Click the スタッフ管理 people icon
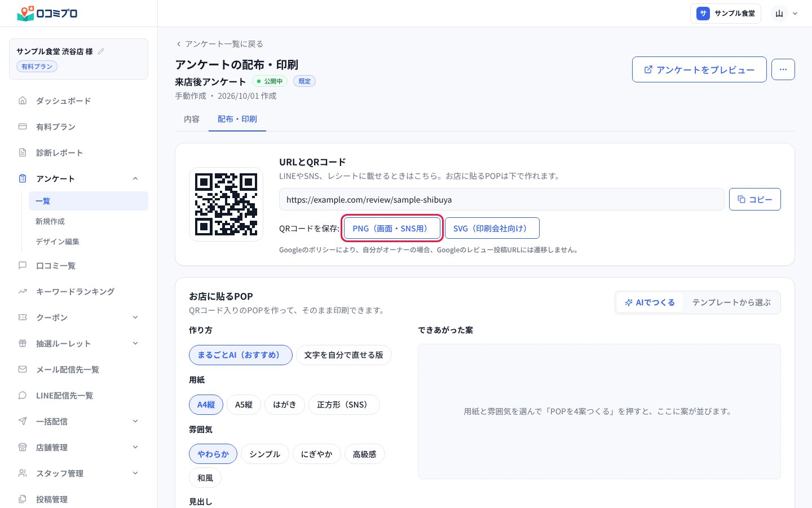This screenshot has width=812, height=508. [x=23, y=473]
